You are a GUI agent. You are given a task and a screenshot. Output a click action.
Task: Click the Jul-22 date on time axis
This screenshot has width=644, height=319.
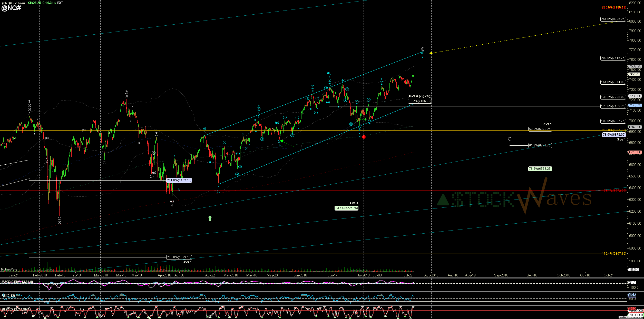(408, 275)
